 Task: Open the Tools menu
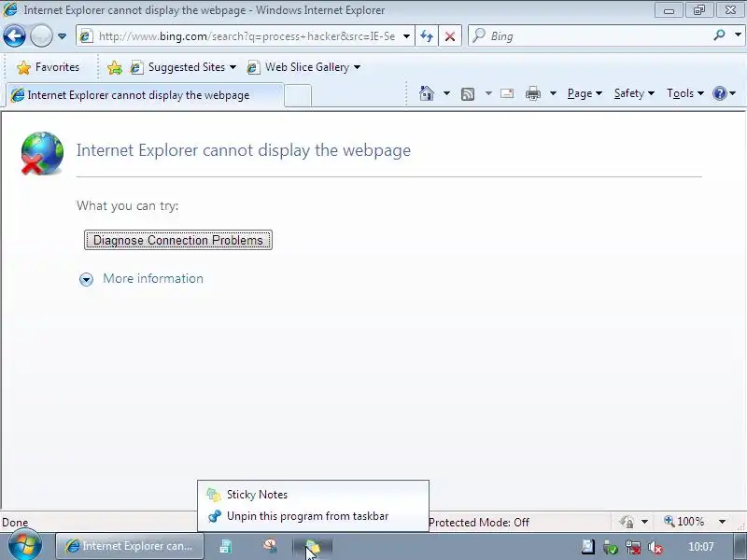pyautogui.click(x=685, y=93)
